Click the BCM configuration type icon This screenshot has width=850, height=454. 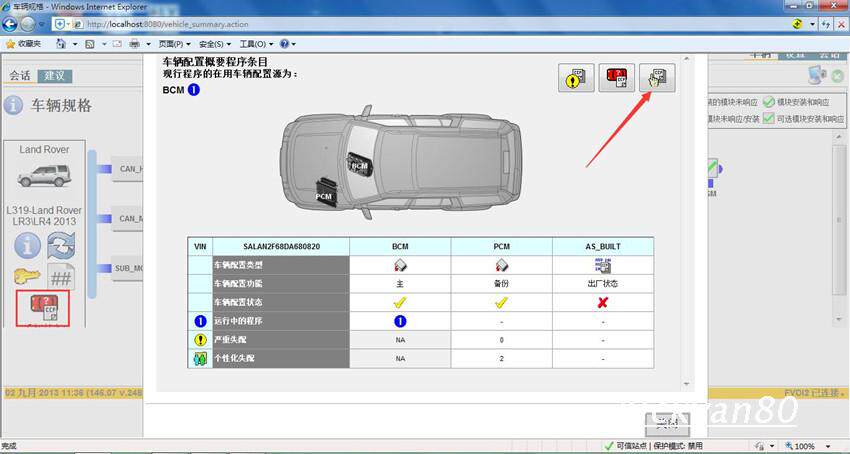pos(400,265)
